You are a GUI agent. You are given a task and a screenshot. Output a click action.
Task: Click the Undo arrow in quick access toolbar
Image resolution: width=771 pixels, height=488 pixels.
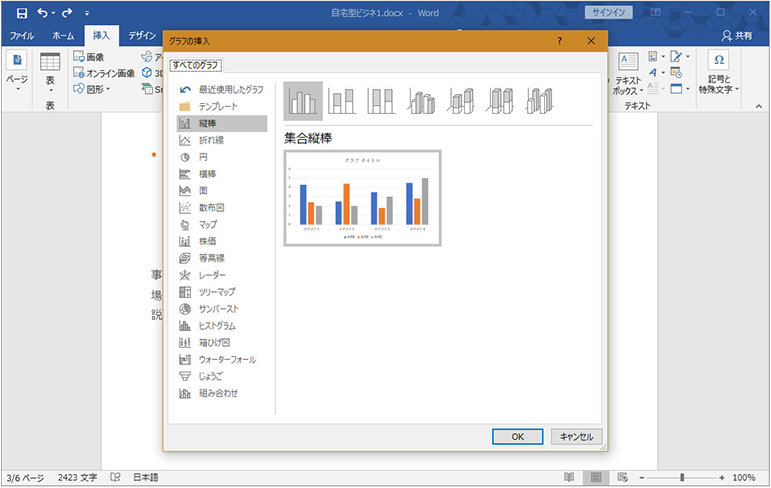tap(43, 13)
